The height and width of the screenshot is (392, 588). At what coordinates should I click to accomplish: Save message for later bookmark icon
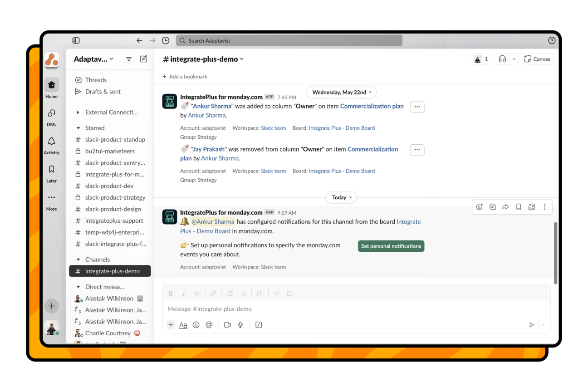519,207
